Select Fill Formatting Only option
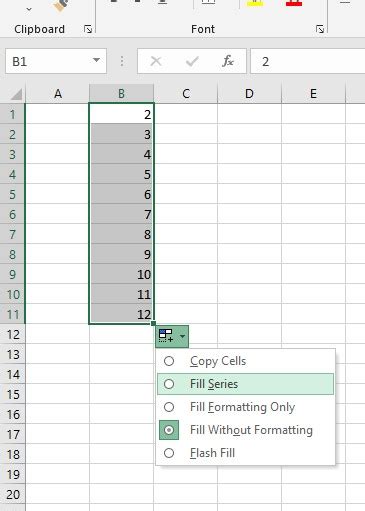 245,407
